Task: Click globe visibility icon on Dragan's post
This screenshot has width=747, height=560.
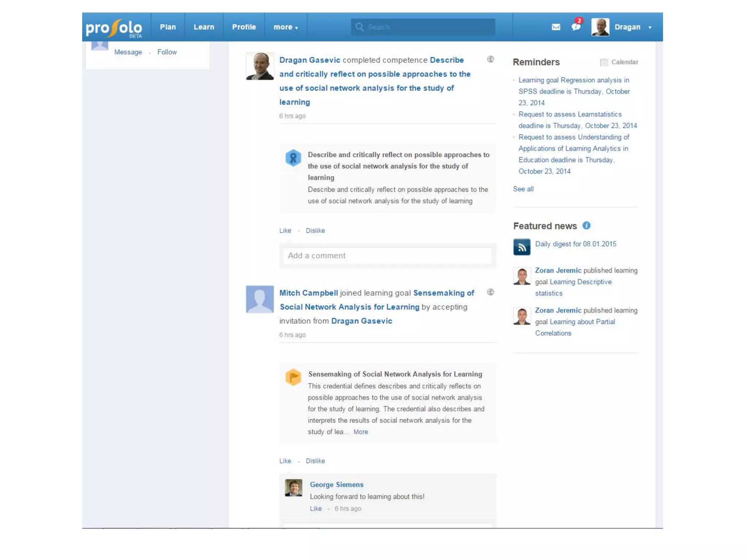Action: point(491,59)
